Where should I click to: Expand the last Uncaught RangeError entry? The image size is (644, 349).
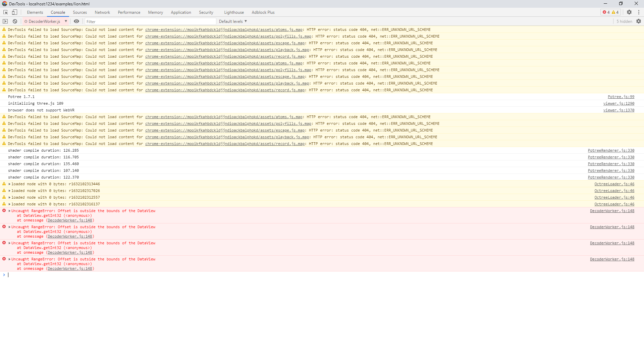[9, 259]
